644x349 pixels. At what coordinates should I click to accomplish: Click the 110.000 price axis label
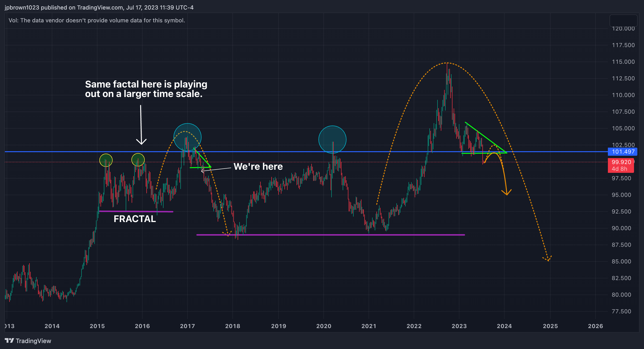click(623, 95)
